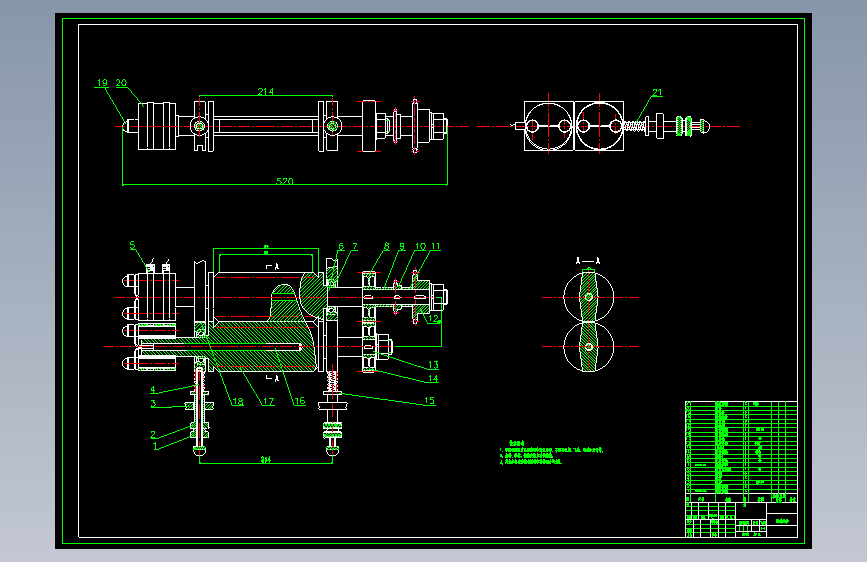Image resolution: width=867 pixels, height=562 pixels.
Task: Click part balloon number 4
Action: click(x=153, y=390)
